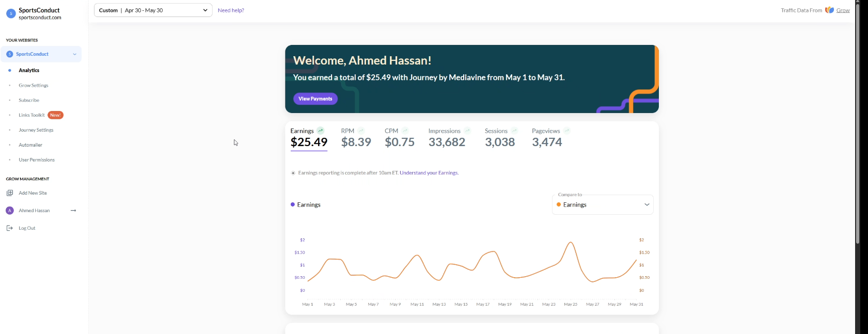Viewport: 868px width, 334px height.
Task: Click the sun icon beside earnings reporting note
Action: coord(293,173)
